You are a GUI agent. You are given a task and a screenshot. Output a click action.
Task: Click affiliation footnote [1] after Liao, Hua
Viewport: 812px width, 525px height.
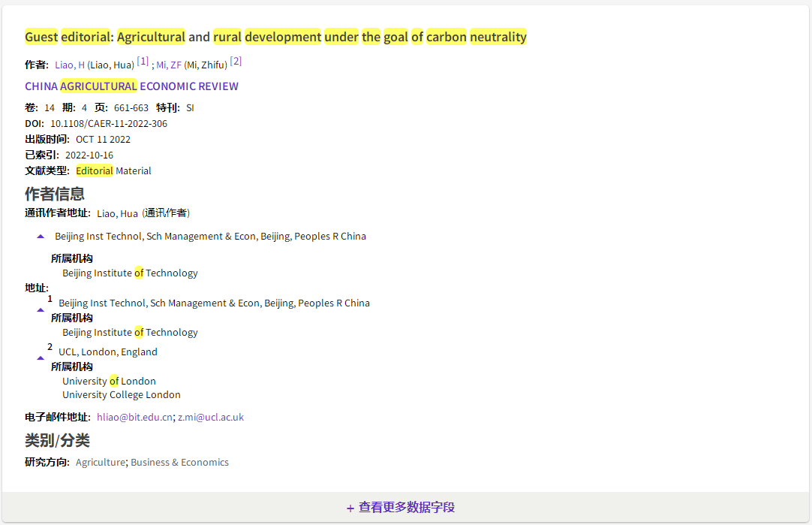(143, 61)
